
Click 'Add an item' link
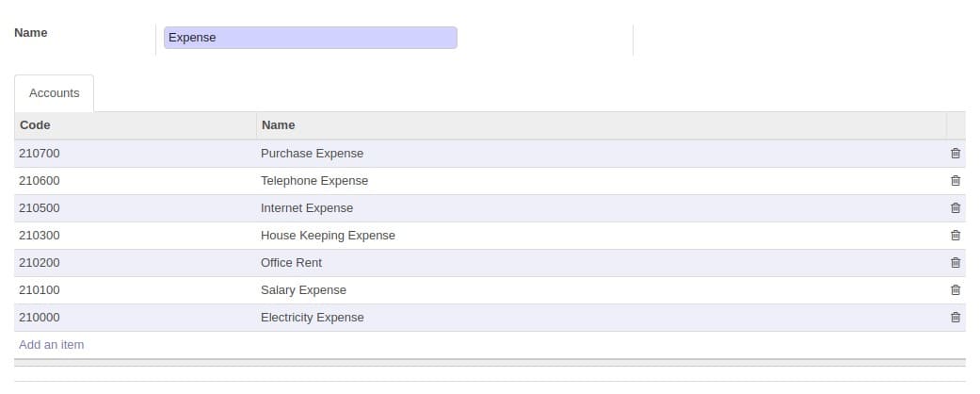(51, 345)
